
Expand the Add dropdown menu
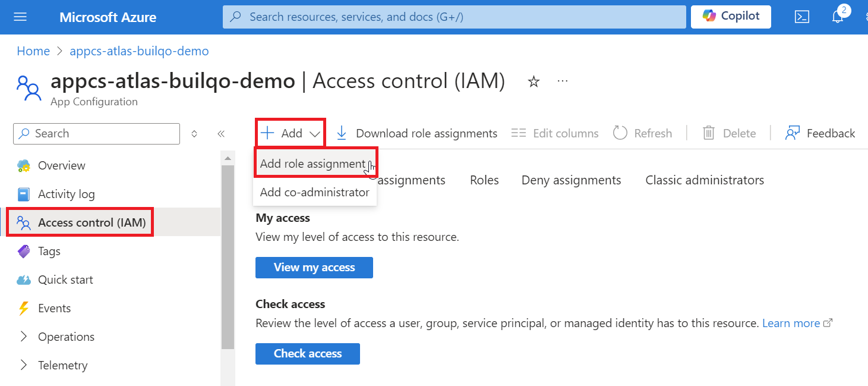291,133
